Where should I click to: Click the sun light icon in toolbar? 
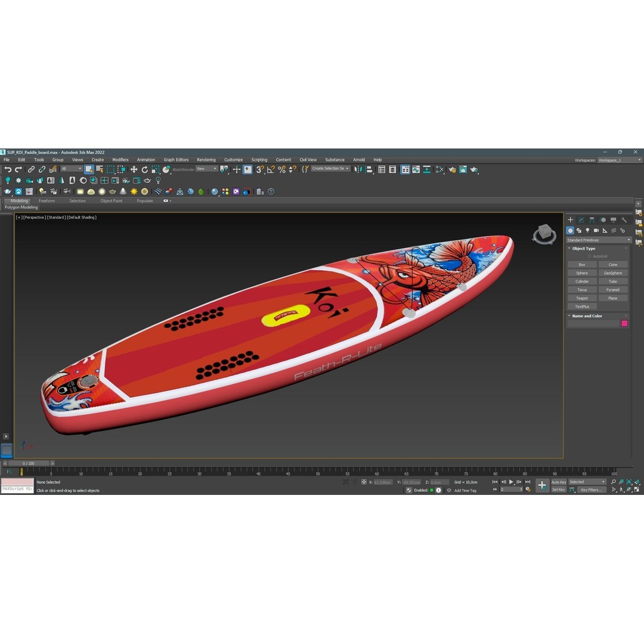click(134, 191)
